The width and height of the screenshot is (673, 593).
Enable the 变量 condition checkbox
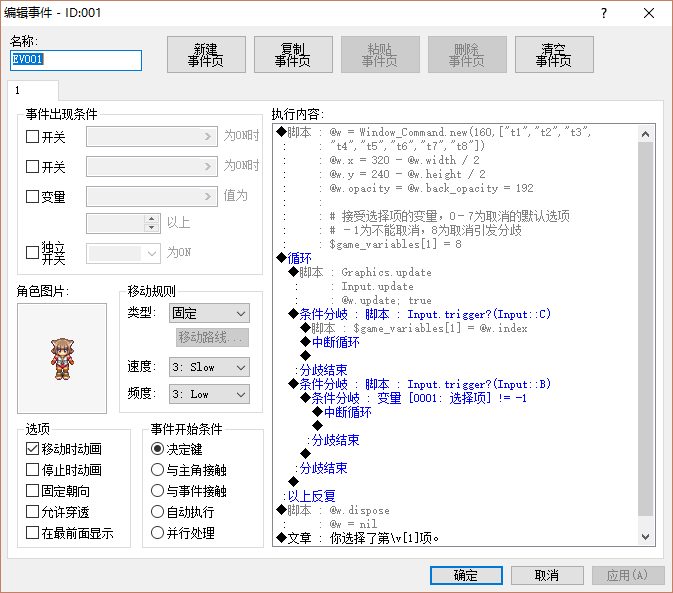[33, 196]
